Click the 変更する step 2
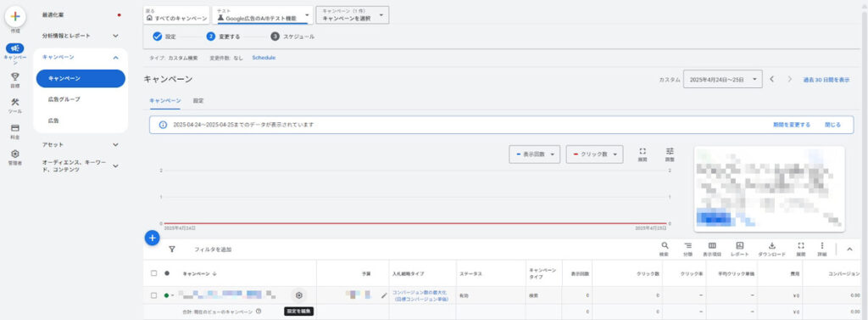The height and width of the screenshot is (320, 868). click(x=223, y=36)
